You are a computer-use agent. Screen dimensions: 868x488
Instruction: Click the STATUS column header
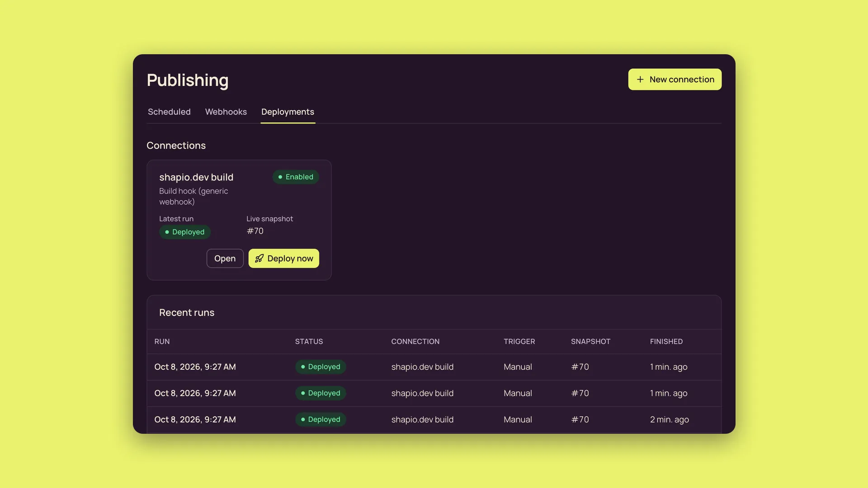(309, 342)
